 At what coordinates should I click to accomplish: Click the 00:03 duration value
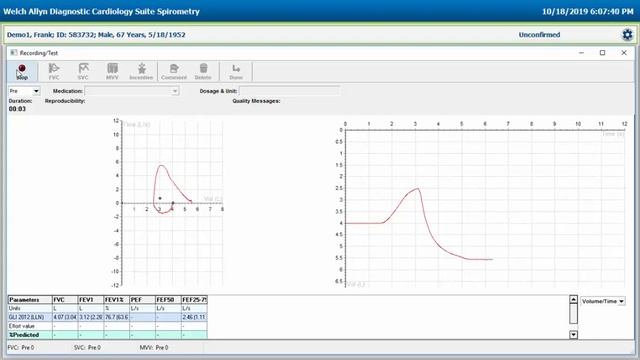click(17, 109)
